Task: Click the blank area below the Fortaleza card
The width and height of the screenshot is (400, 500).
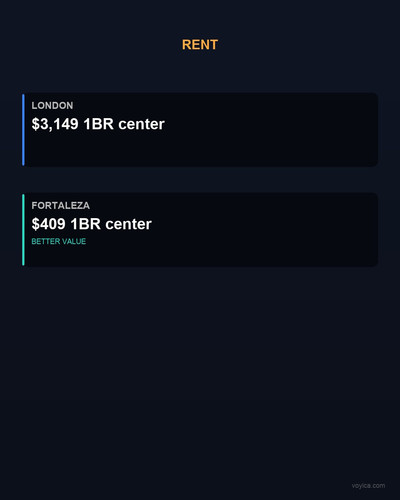Action: pos(200,367)
